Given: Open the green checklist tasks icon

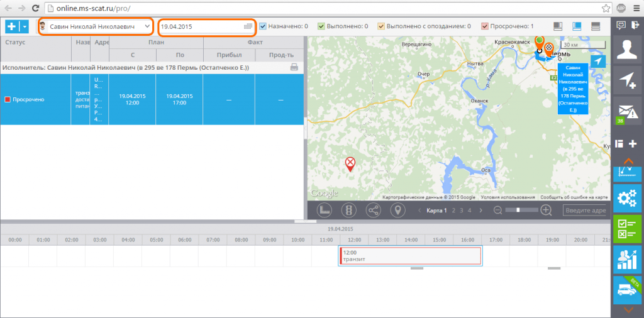Looking at the screenshot, I should tap(627, 229).
